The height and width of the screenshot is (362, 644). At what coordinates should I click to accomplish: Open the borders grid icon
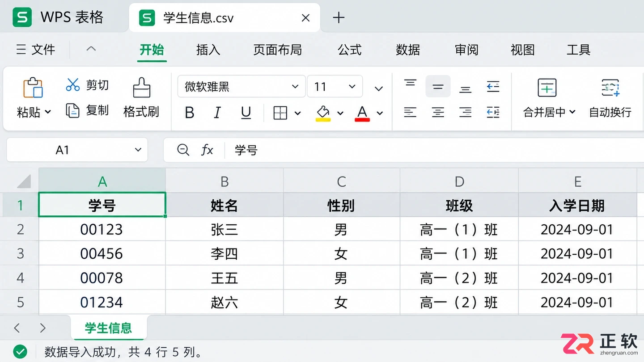pyautogui.click(x=280, y=113)
